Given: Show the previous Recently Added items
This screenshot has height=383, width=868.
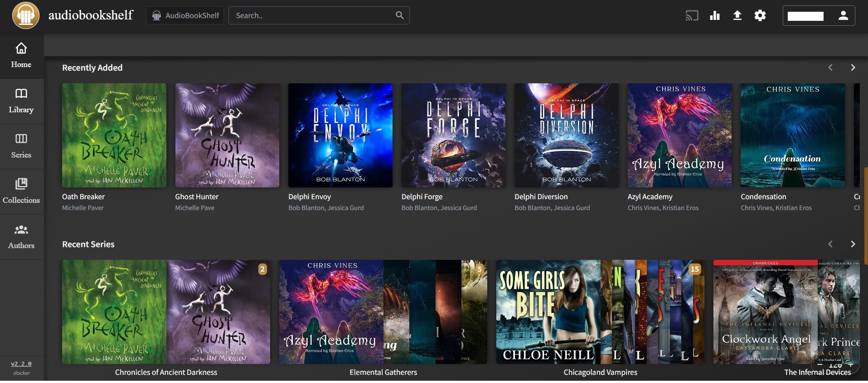Looking at the screenshot, I should pos(830,67).
